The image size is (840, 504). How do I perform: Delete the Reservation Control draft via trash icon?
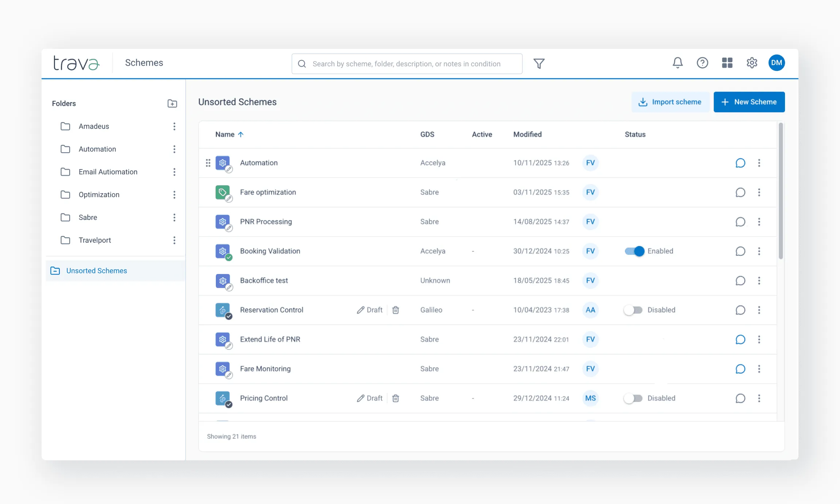click(396, 310)
